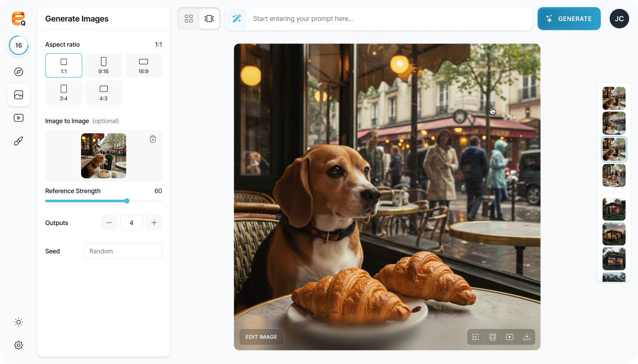Select the 1:1 aspect ratio option
This screenshot has width=638, height=364.
pyautogui.click(x=64, y=65)
